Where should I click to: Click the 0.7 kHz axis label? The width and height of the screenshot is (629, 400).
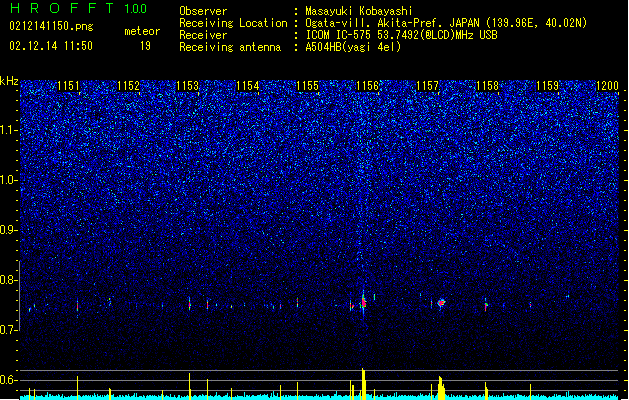pyautogui.click(x=9, y=330)
